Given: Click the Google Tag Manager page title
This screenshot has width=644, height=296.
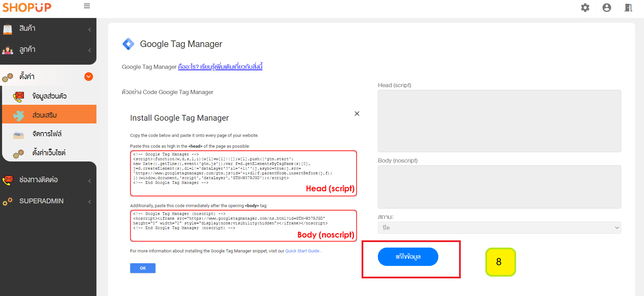Looking at the screenshot, I should (x=181, y=44).
